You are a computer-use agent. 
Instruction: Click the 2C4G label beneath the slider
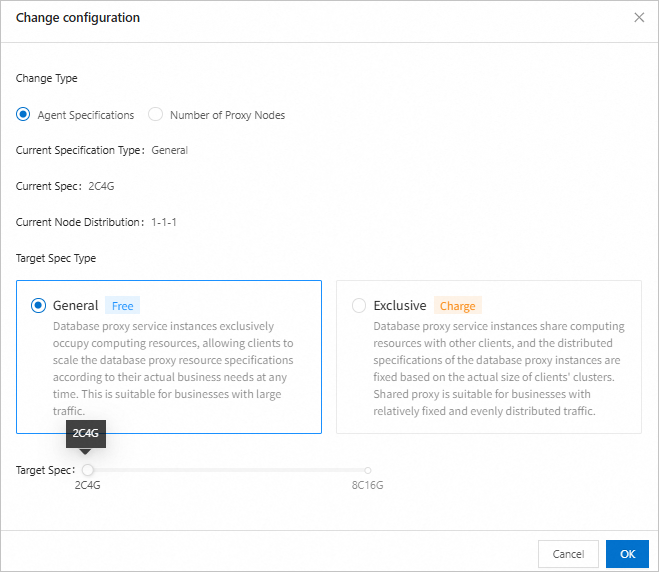(x=88, y=486)
